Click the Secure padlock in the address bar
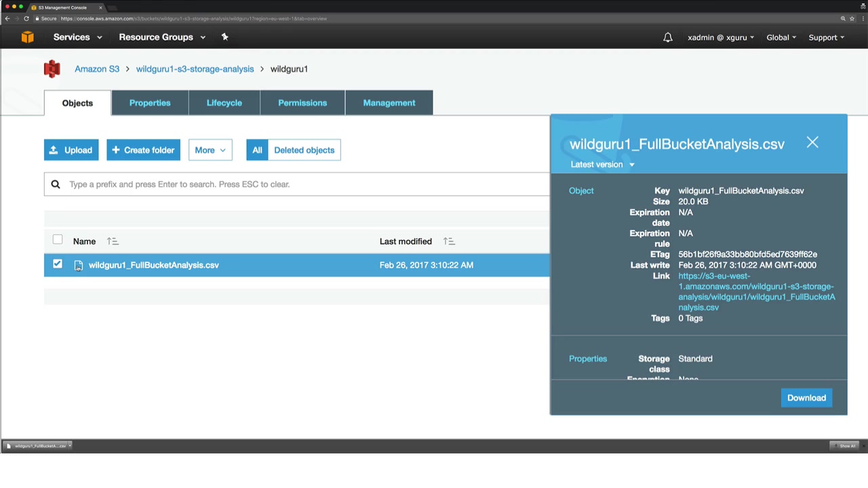The height and width of the screenshot is (488, 868). pyautogui.click(x=37, y=18)
